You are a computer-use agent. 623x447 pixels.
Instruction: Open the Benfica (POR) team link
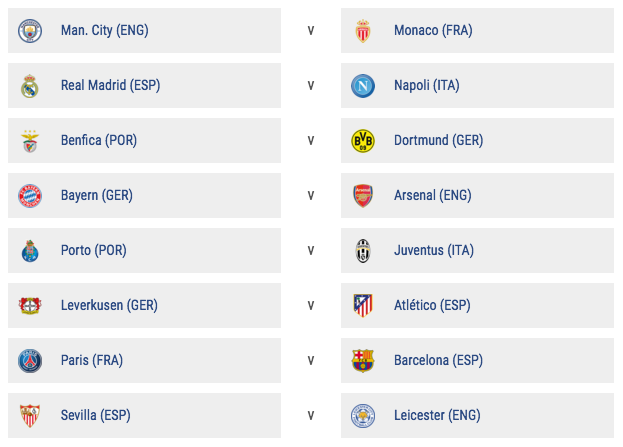coord(99,140)
